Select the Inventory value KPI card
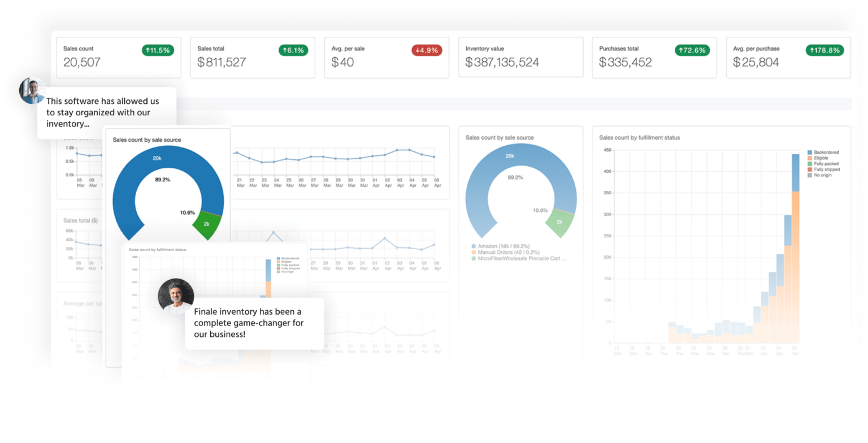This screenshot has height=443, width=868. pos(520,57)
